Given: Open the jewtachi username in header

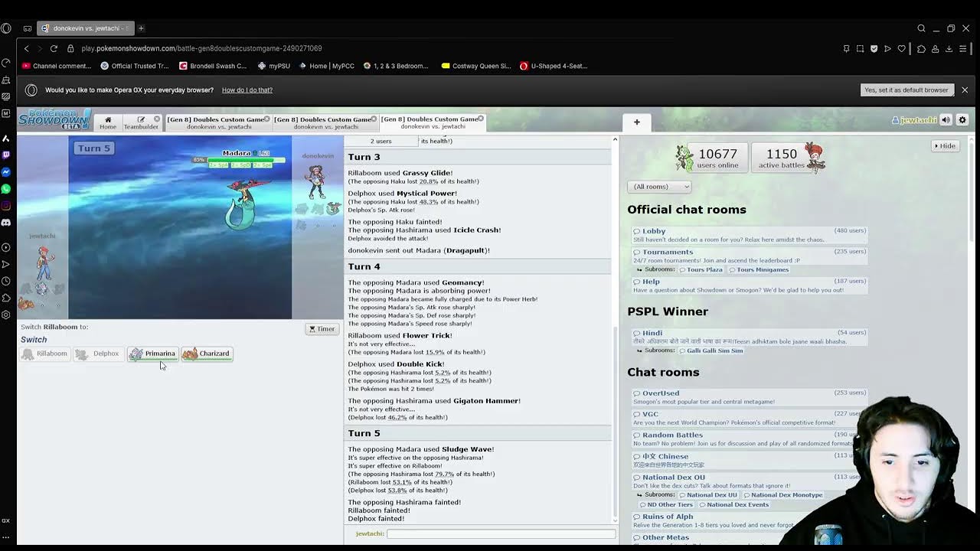Looking at the screenshot, I should [x=914, y=120].
